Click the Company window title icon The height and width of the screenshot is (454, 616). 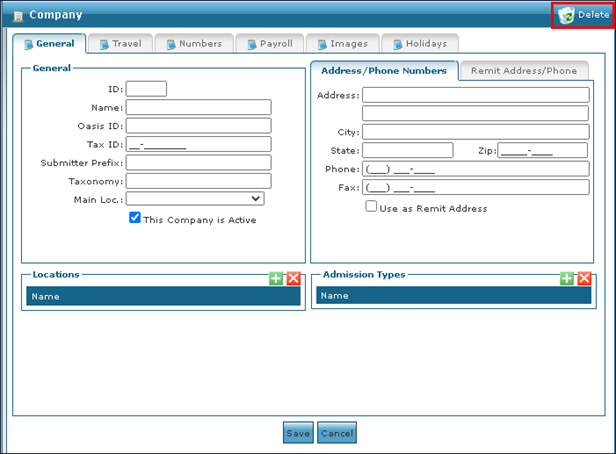click(x=18, y=16)
